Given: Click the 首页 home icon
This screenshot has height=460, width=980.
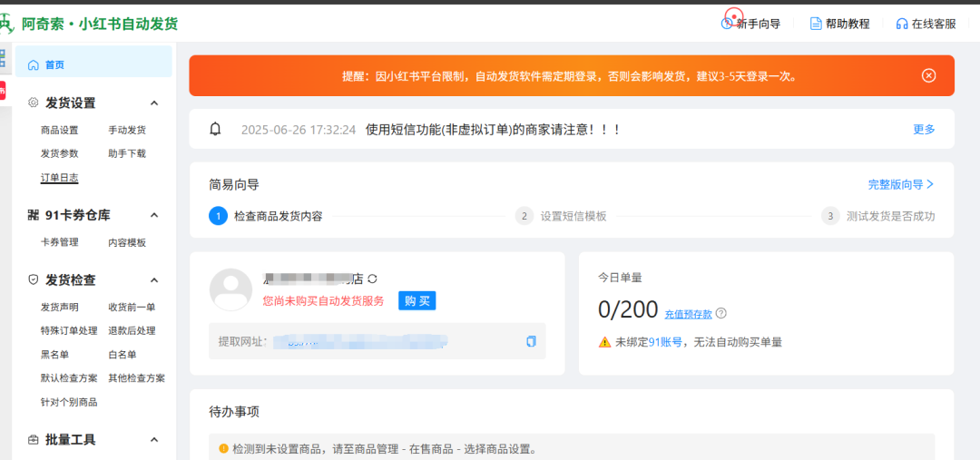Looking at the screenshot, I should tap(34, 65).
